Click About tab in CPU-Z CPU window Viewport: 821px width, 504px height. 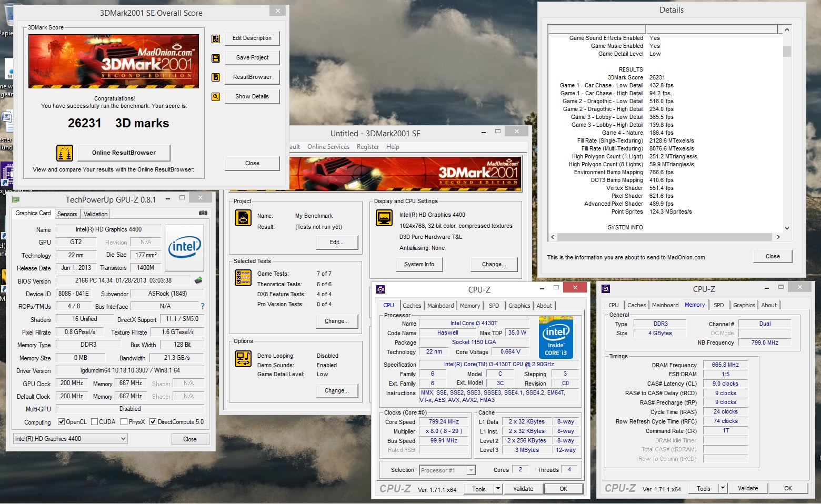point(544,306)
